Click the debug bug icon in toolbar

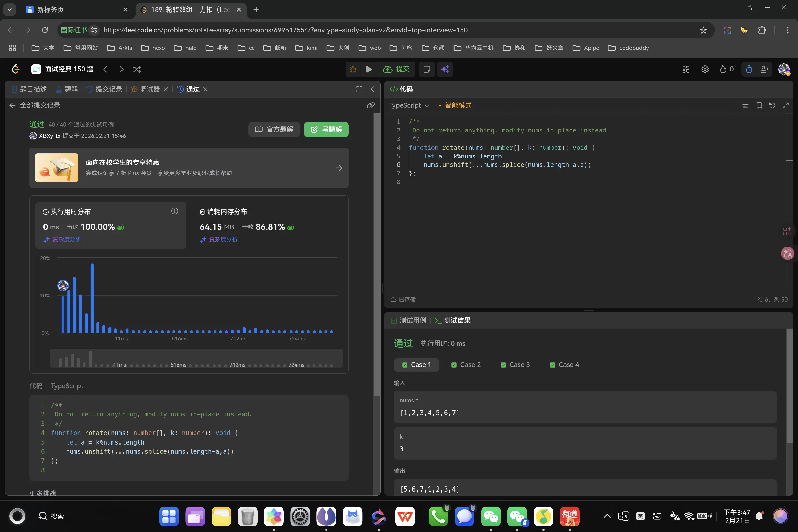pyautogui.click(x=353, y=69)
